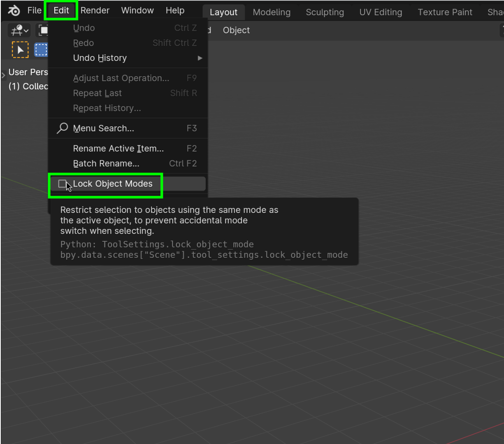This screenshot has width=504, height=444.
Task: Open the Window menu
Action: [137, 10]
